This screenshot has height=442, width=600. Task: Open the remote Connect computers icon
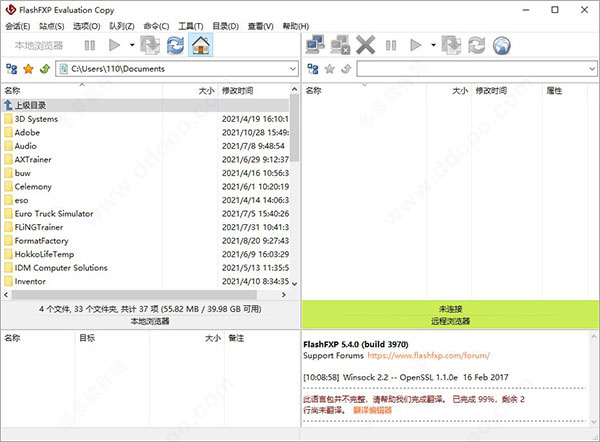pyautogui.click(x=315, y=45)
